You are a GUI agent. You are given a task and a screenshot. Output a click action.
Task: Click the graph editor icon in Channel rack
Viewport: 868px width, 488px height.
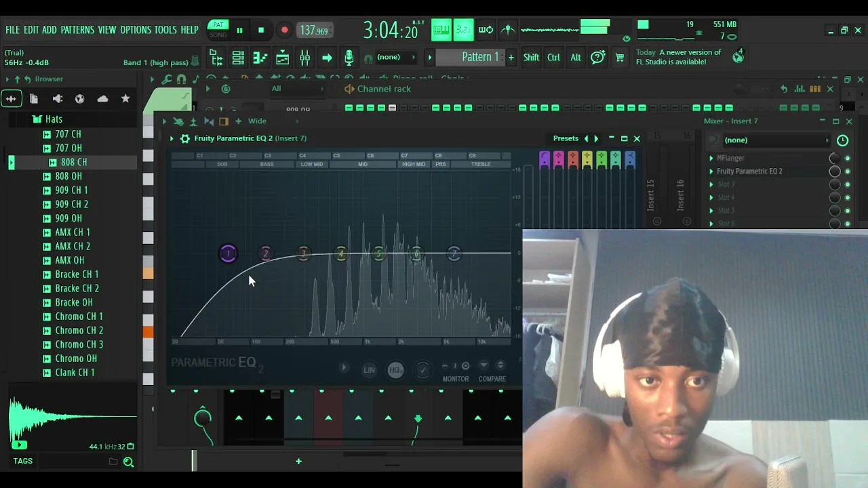tap(800, 89)
